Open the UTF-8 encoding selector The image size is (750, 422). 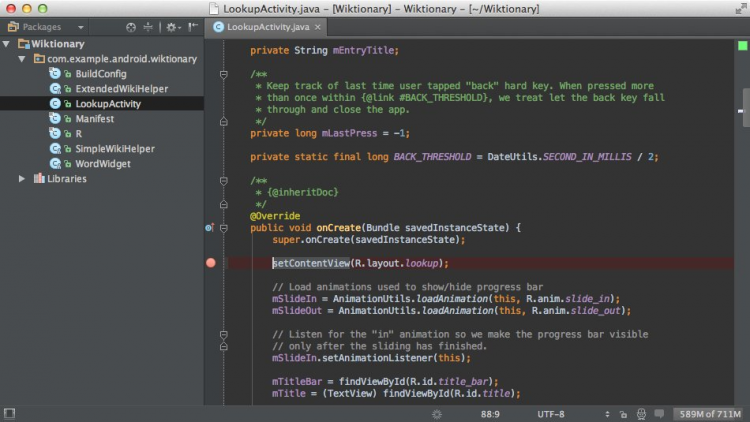[x=550, y=413]
